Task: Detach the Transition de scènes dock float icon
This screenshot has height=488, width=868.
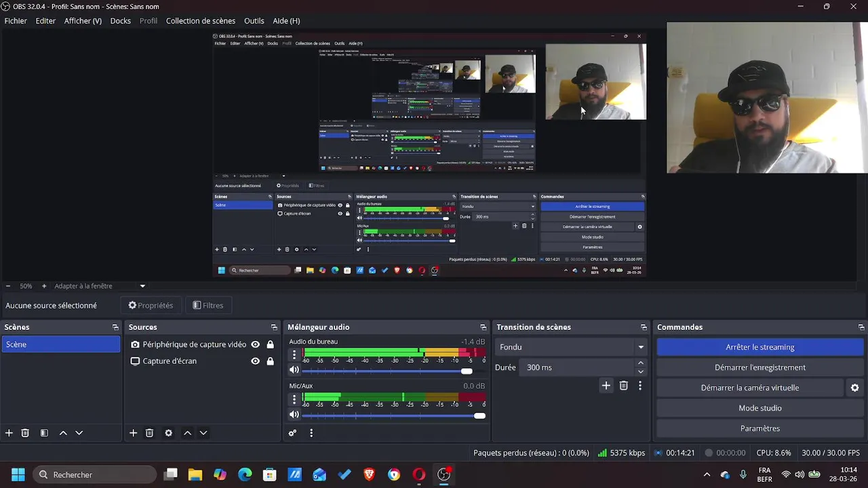Action: pyautogui.click(x=644, y=327)
